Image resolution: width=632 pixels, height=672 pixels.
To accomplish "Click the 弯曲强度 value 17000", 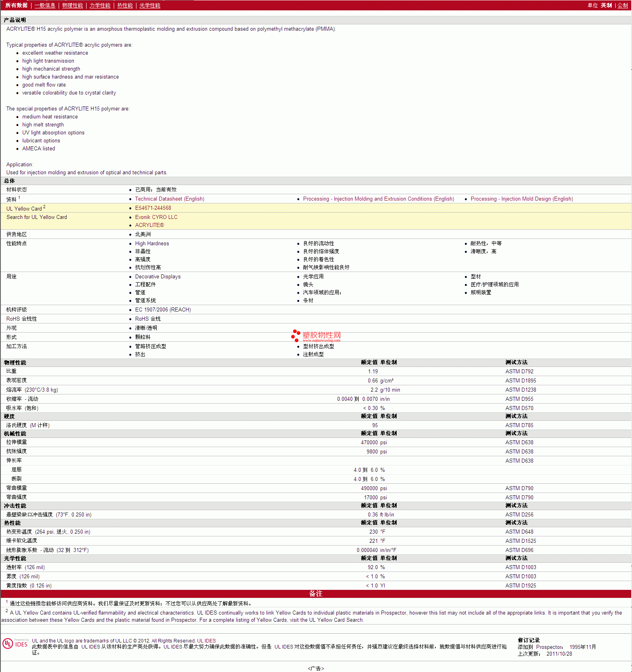I will (371, 497).
